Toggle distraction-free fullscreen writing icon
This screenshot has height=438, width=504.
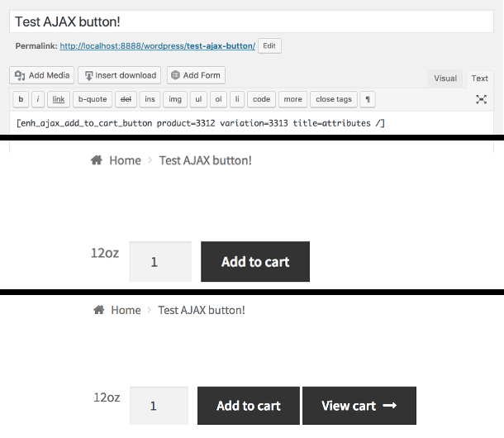pyautogui.click(x=481, y=99)
